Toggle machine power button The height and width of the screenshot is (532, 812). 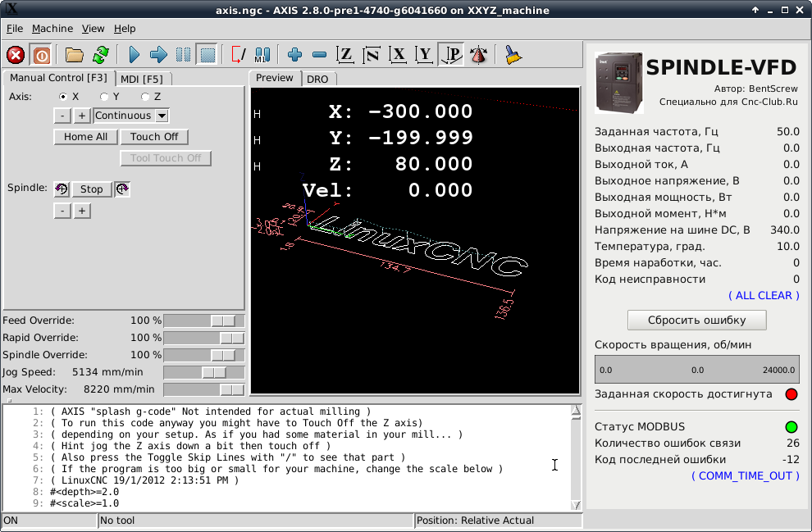click(x=41, y=55)
